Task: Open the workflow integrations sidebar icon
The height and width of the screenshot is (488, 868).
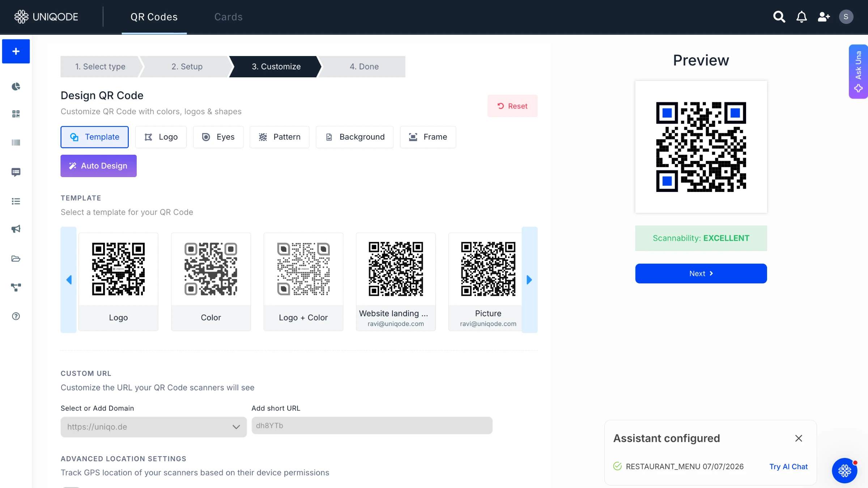Action: [16, 287]
